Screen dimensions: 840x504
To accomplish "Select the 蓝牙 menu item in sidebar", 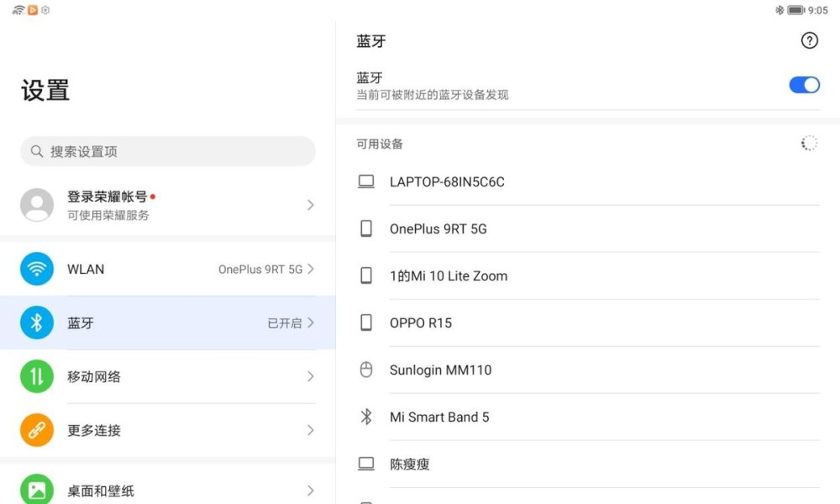I will tap(168, 323).
